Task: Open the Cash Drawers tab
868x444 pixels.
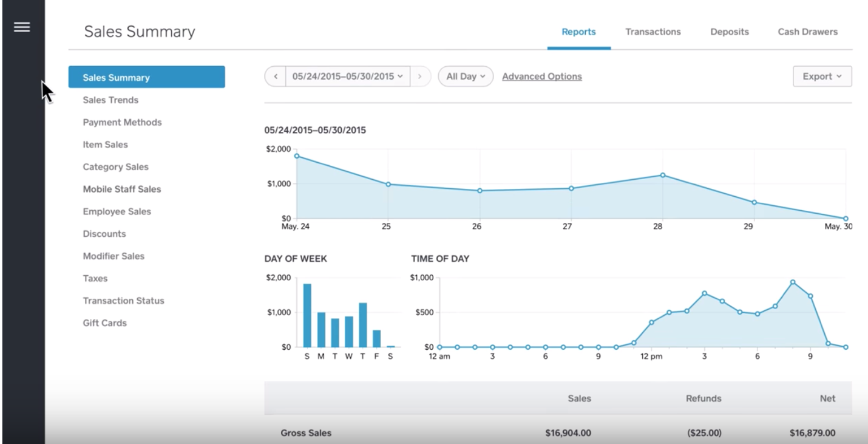Action: pyautogui.click(x=807, y=32)
